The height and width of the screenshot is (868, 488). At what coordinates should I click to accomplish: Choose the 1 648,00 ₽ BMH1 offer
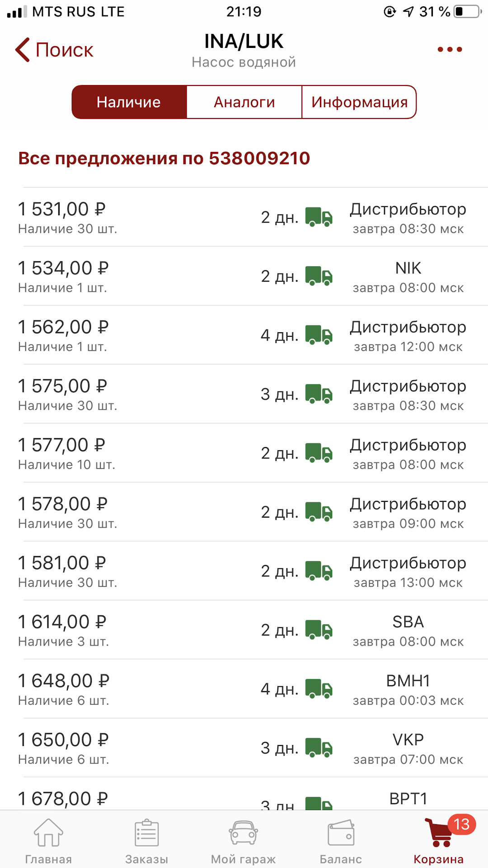point(244,689)
